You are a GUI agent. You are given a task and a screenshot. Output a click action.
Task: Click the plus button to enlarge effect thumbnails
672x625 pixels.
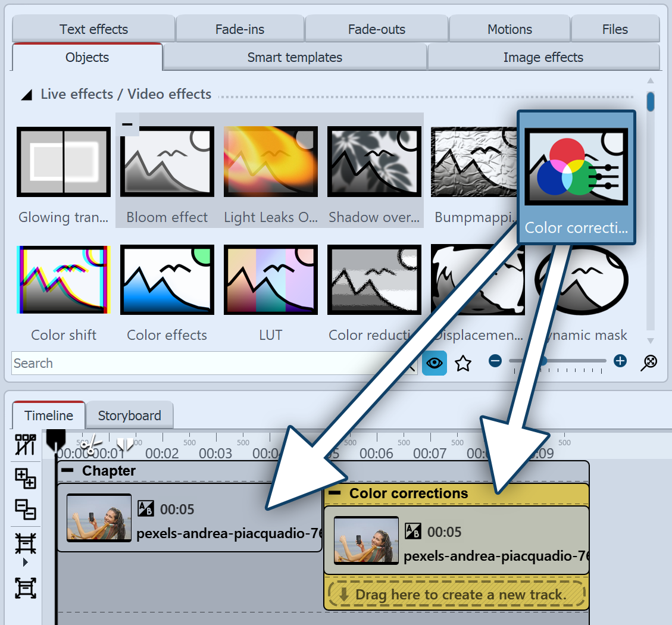pos(620,361)
